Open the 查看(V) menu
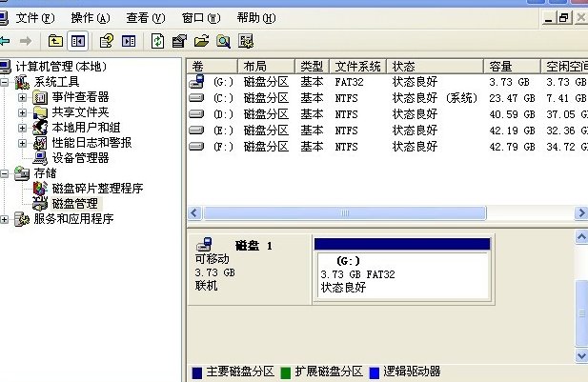 (146, 17)
